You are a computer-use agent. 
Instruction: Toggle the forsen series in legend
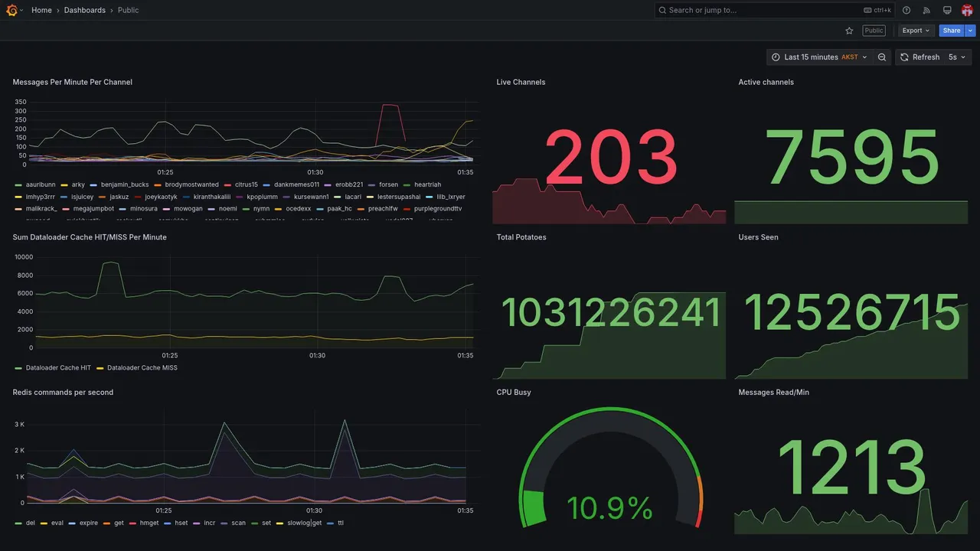[384, 184]
